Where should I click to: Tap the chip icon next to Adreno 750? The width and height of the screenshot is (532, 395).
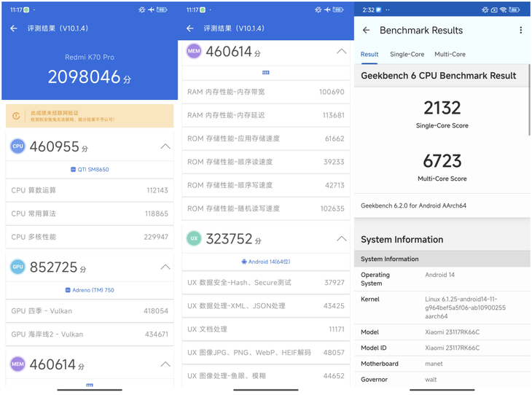pos(68,290)
